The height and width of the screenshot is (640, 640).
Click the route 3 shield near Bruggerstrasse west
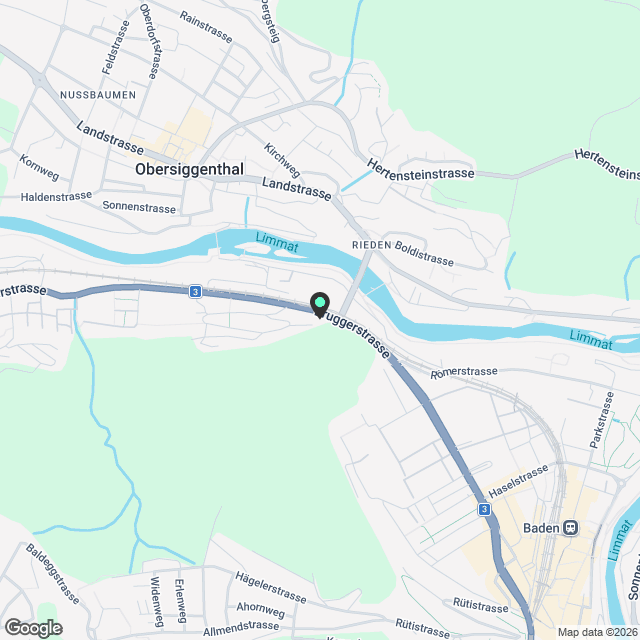coord(196,292)
